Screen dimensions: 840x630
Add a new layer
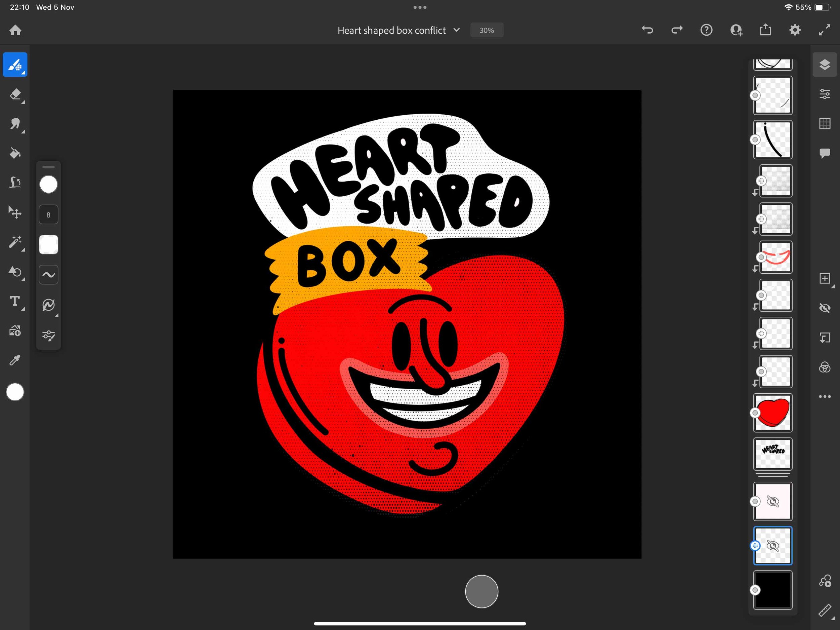point(825,278)
